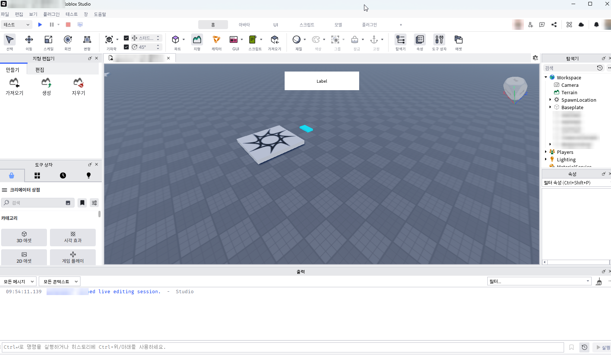Stop the playtest with the red square
Viewport: 611px width, 364px height.
click(x=68, y=25)
